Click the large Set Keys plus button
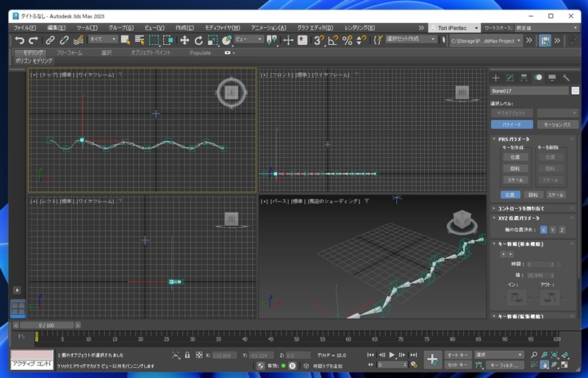This screenshot has width=588, height=378. click(x=432, y=360)
